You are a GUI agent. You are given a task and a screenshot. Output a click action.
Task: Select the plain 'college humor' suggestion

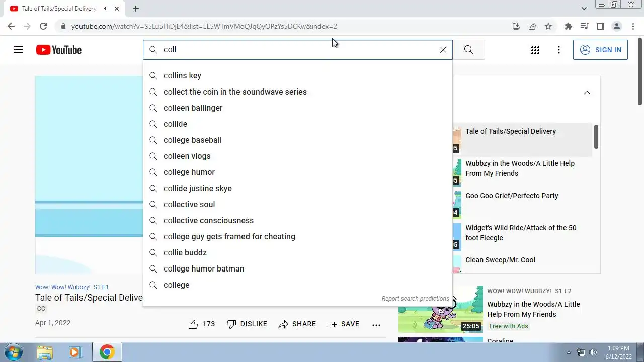298,172
